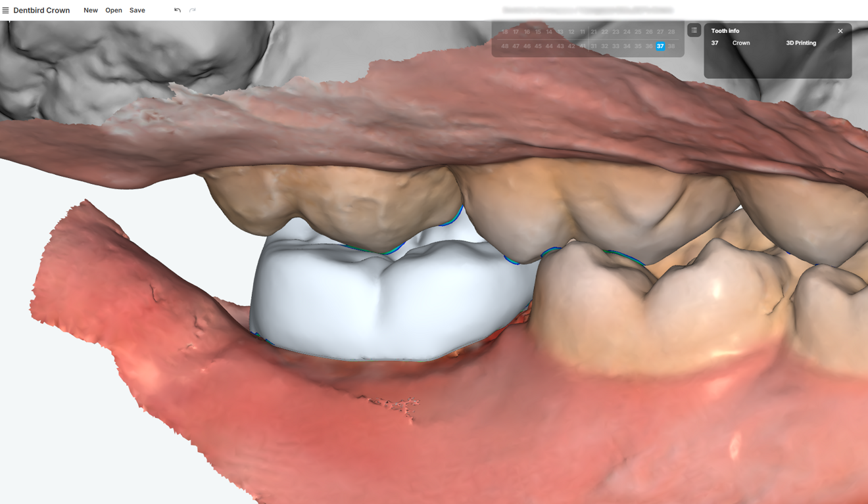Click the Open menu item
The width and height of the screenshot is (868, 504).
[x=113, y=10]
